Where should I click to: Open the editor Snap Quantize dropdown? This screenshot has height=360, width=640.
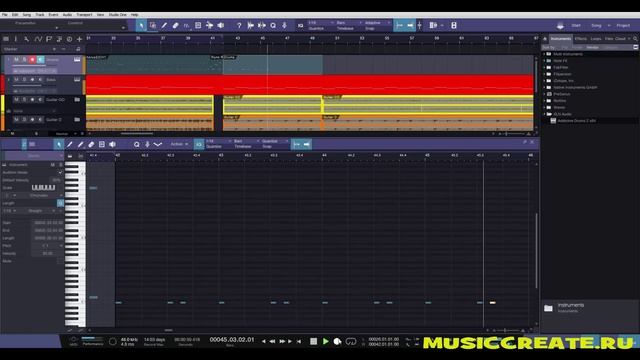275,141
